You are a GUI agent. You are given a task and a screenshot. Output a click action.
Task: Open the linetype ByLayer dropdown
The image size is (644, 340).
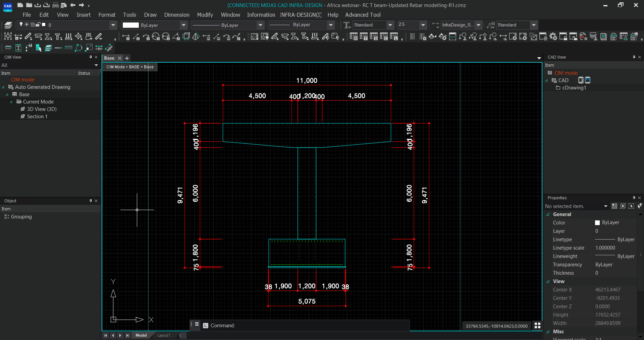260,25
